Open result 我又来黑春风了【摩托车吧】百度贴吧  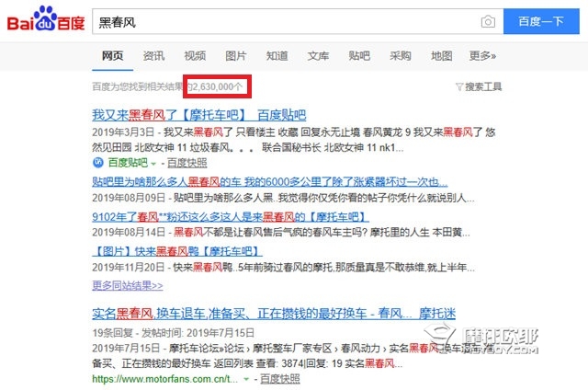tap(199, 115)
